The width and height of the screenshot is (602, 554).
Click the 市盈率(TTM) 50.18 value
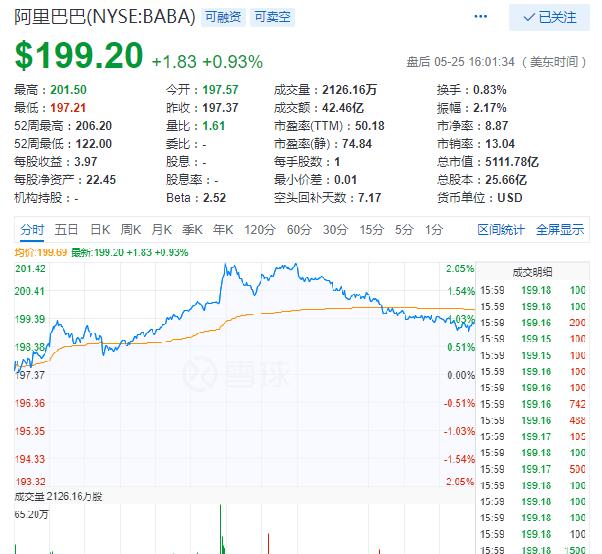[x=370, y=126]
